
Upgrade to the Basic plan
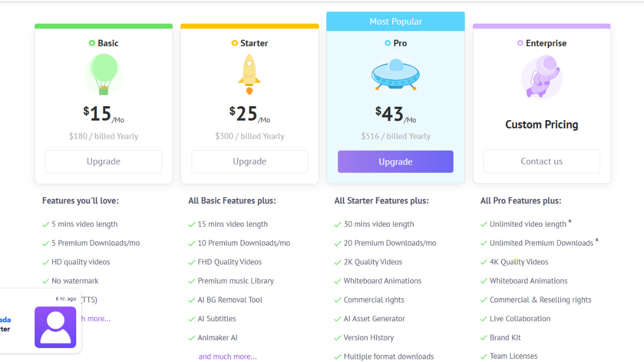click(x=104, y=161)
